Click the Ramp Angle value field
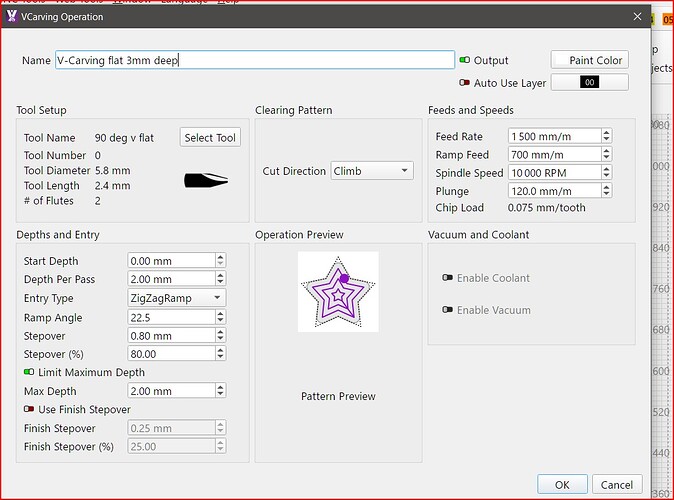 coord(172,317)
